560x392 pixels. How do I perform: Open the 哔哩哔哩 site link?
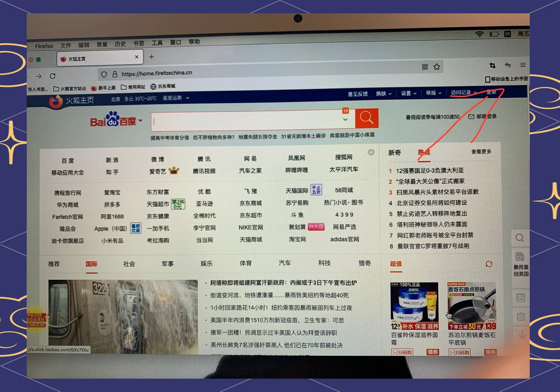(297, 170)
